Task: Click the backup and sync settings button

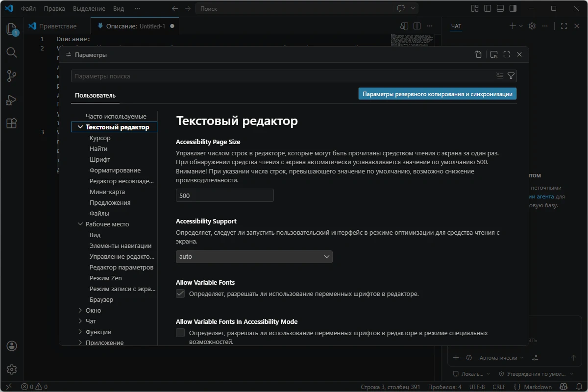Action: [x=437, y=94]
